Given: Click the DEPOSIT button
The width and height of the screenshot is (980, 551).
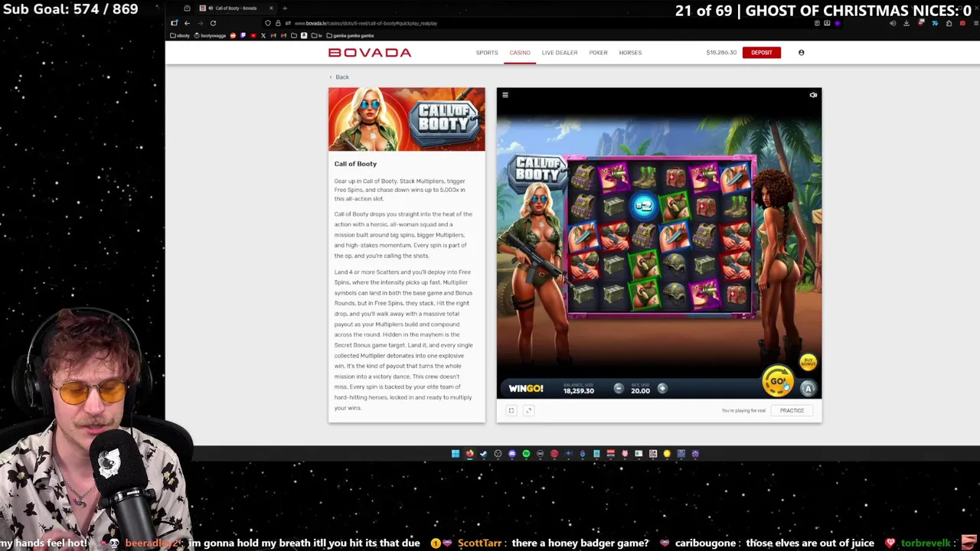Looking at the screenshot, I should [x=762, y=53].
